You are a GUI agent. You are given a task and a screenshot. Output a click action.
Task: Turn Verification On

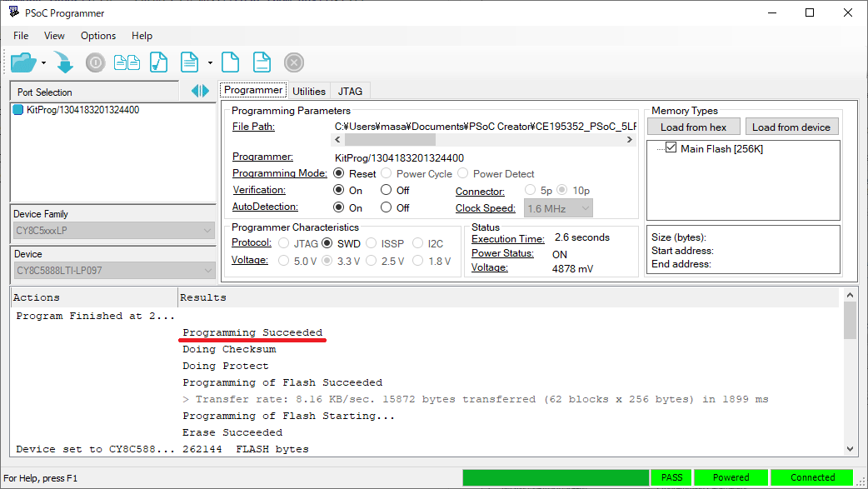click(339, 190)
